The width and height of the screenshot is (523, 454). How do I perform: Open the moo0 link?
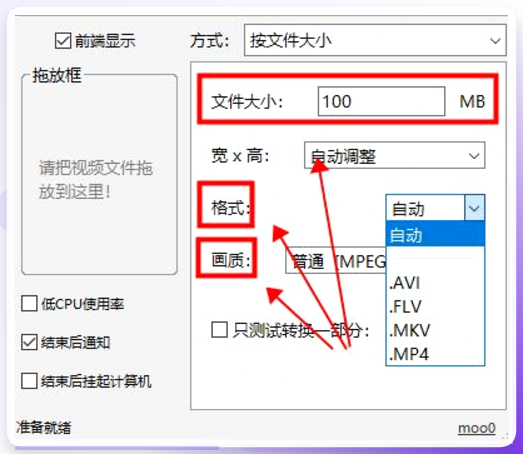(477, 428)
